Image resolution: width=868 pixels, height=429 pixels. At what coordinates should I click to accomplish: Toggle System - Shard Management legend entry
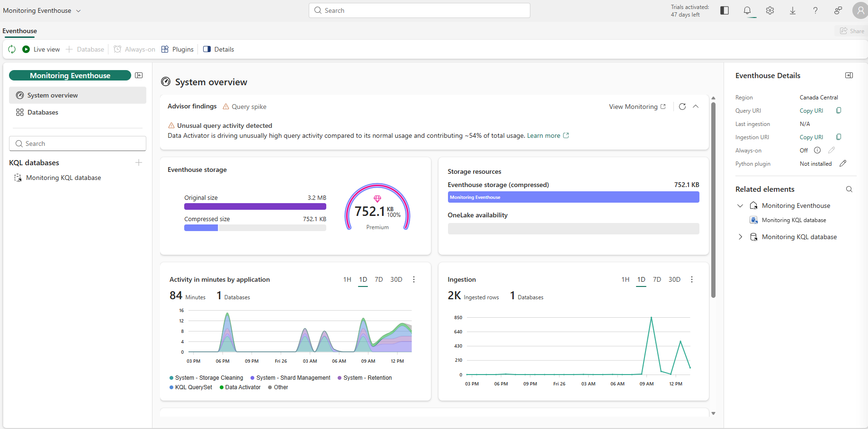click(x=291, y=378)
